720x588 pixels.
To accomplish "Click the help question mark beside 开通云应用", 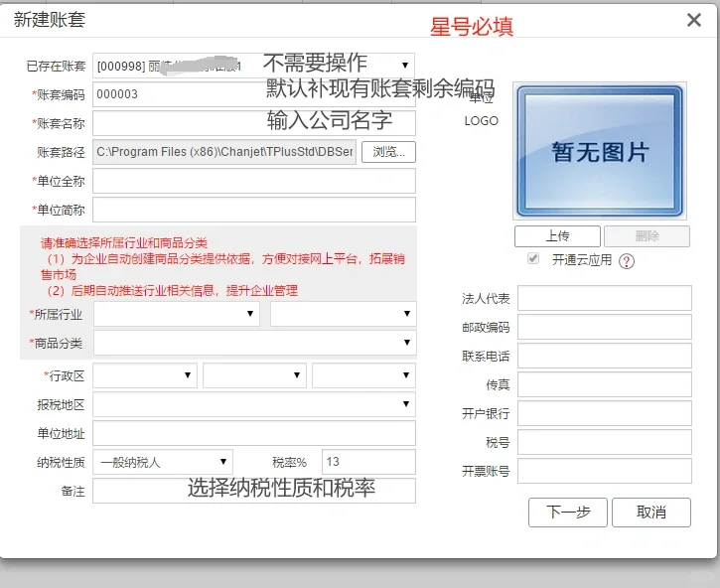I will tap(627, 261).
